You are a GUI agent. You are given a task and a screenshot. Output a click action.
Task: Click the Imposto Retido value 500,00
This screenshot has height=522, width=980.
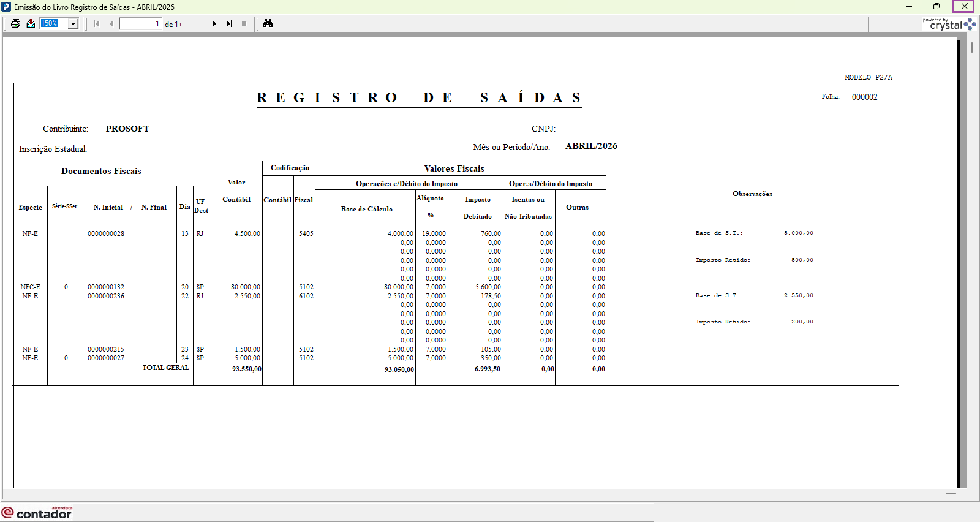click(802, 260)
